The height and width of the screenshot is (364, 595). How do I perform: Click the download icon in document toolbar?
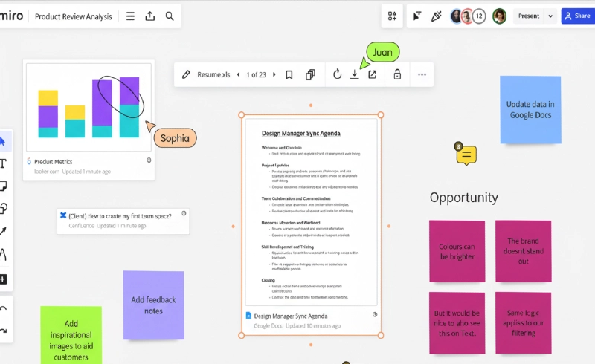355,74
